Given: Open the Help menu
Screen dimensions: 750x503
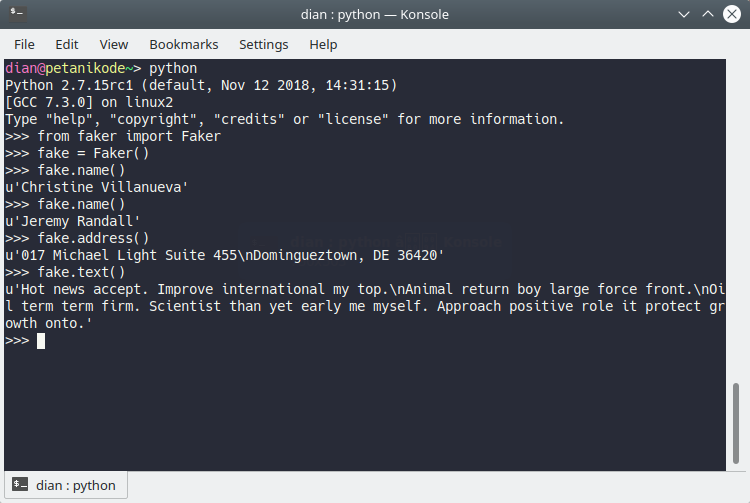Looking at the screenshot, I should pyautogui.click(x=323, y=44).
